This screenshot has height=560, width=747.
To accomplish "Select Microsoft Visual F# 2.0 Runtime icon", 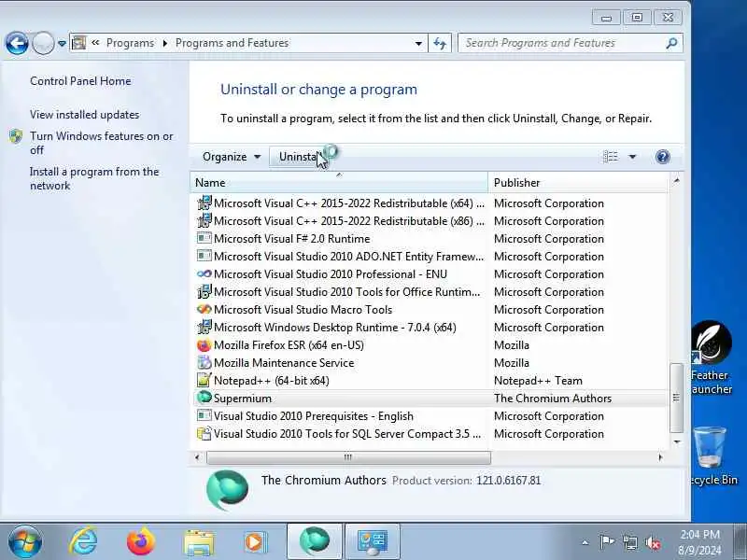I will click(x=204, y=238).
